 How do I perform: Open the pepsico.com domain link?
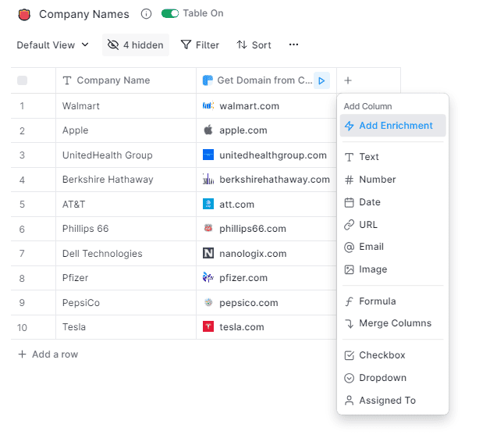(249, 303)
